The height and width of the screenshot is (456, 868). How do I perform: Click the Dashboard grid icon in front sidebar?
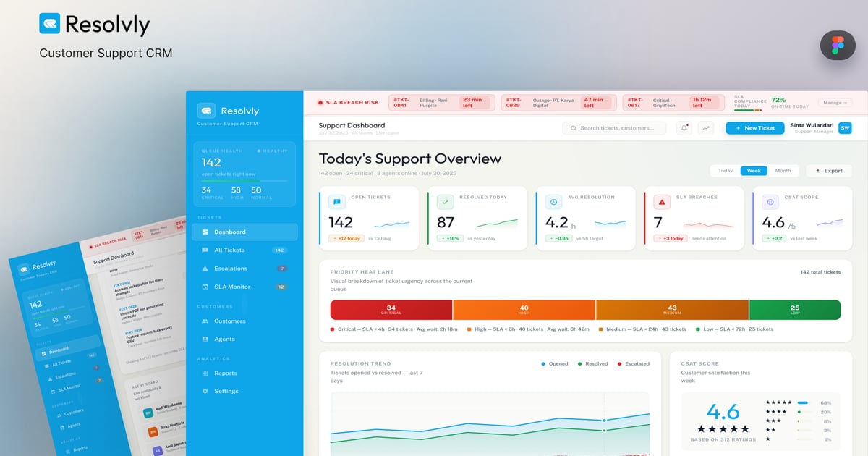coord(205,232)
